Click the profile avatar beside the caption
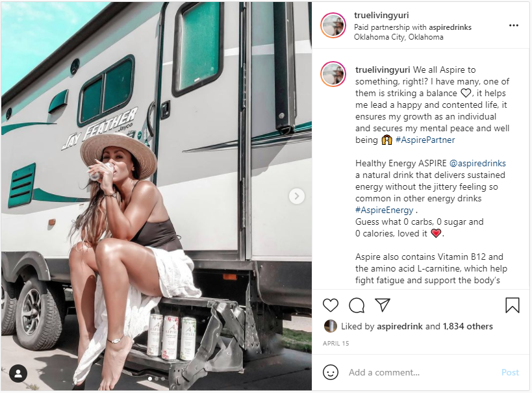The height and width of the screenshot is (393, 532). [x=333, y=74]
